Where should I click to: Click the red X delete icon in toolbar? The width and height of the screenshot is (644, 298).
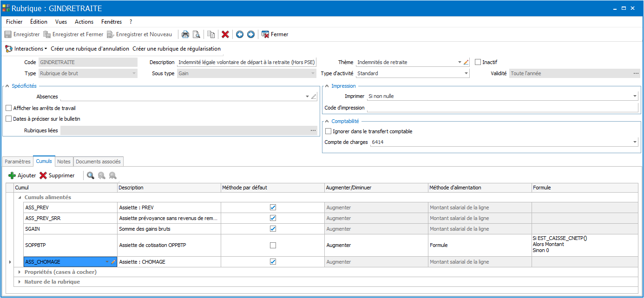(x=225, y=34)
